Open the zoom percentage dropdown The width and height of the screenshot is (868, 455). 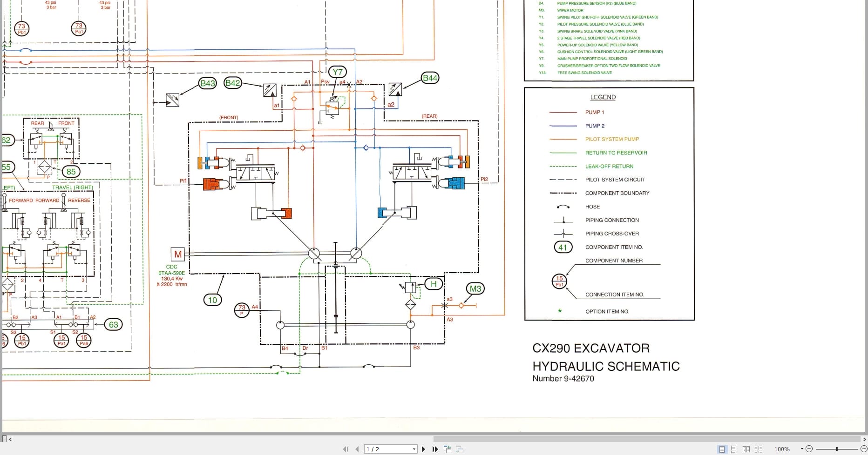coord(802,449)
